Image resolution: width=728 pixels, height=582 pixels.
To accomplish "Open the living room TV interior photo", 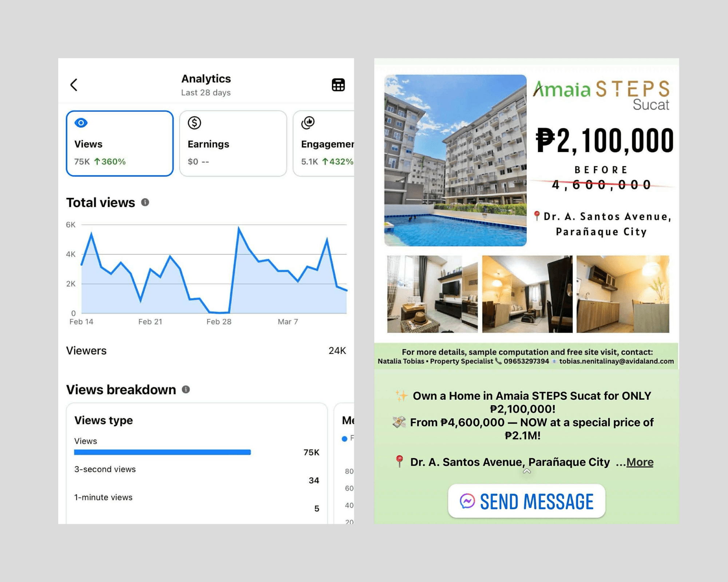I will (432, 294).
